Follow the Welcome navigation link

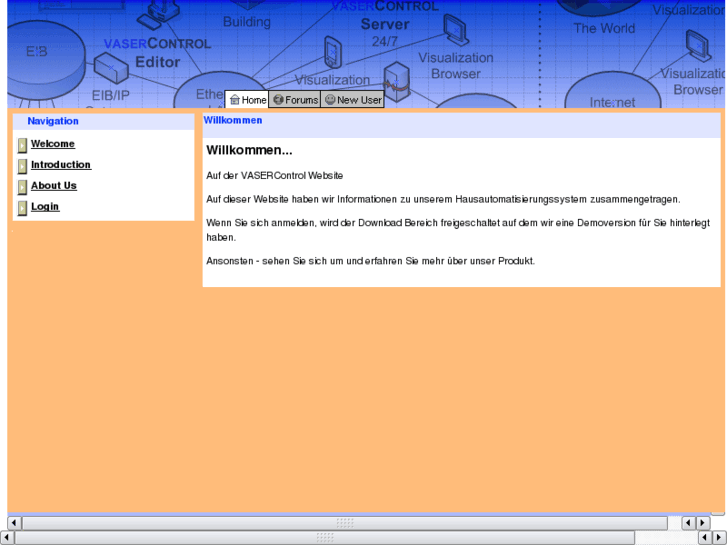coord(53,144)
